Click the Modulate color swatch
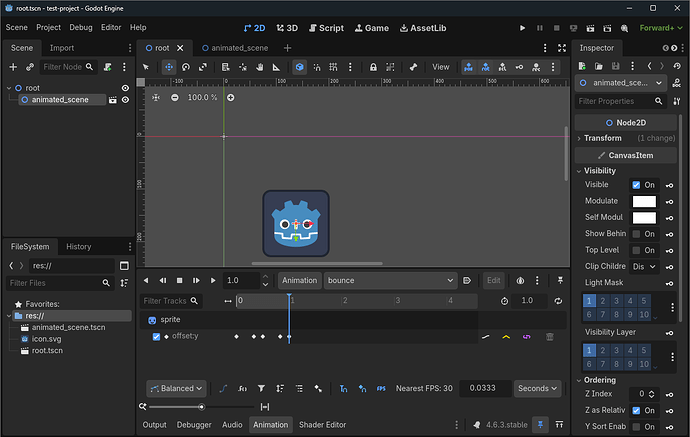 click(x=644, y=201)
